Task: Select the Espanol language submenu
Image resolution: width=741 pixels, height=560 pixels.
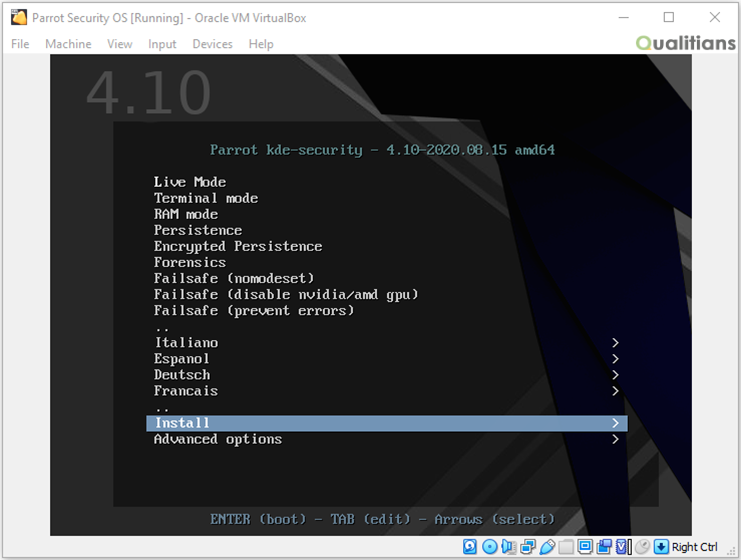Action: coord(387,359)
